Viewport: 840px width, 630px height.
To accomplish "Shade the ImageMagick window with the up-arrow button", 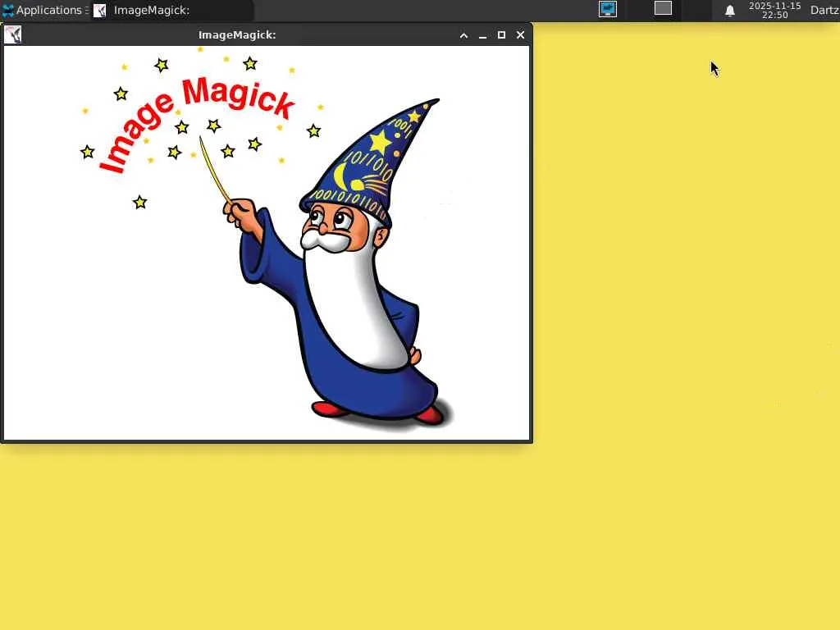I will 464,35.
